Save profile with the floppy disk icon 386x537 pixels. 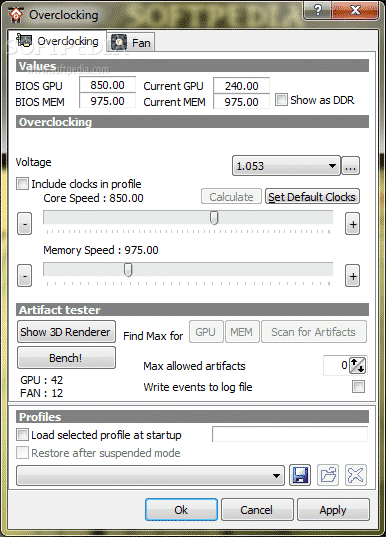pyautogui.click(x=300, y=475)
